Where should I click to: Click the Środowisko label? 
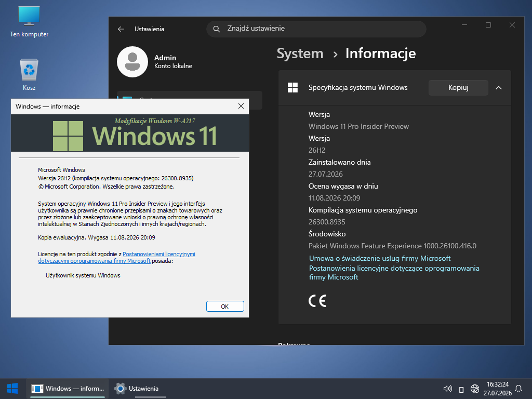[x=327, y=234]
